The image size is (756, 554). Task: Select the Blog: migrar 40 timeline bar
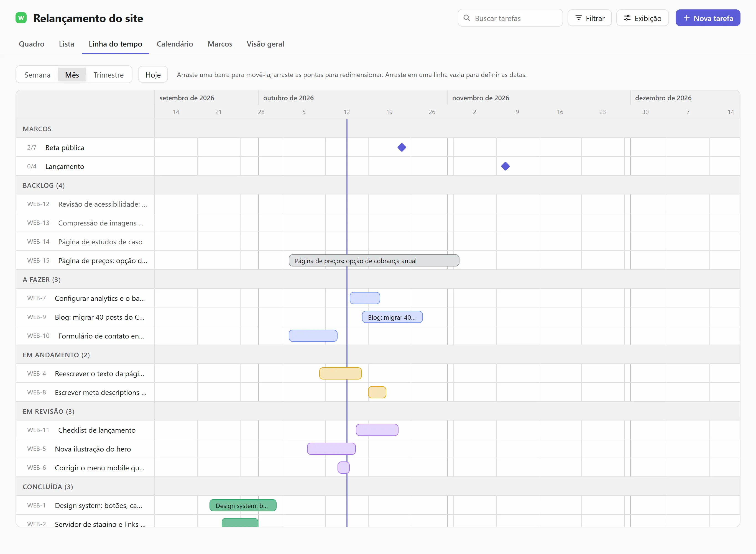pyautogui.click(x=392, y=317)
